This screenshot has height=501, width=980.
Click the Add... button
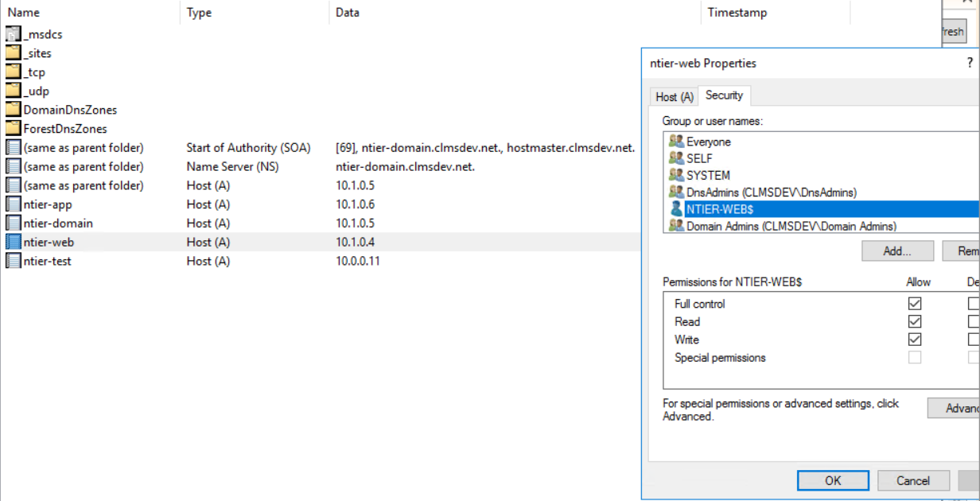896,251
